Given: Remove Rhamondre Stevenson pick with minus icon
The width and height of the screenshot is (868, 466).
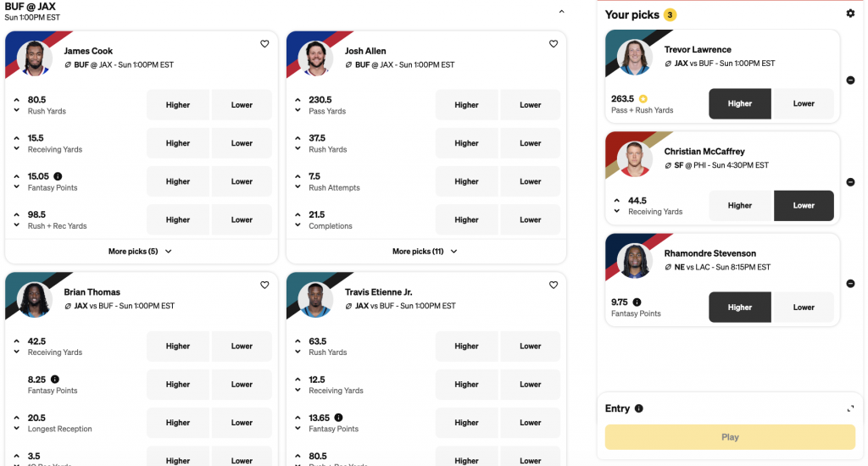Looking at the screenshot, I should [x=850, y=284].
